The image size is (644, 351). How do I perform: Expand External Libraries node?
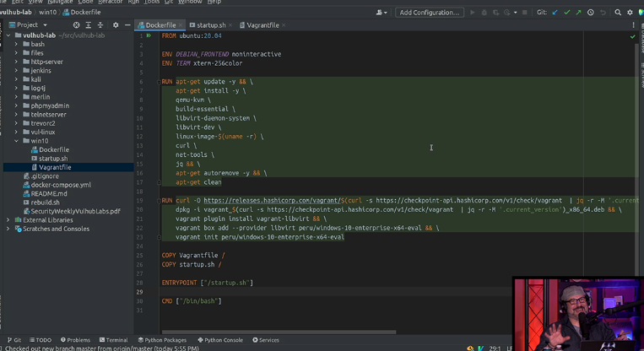click(x=8, y=220)
